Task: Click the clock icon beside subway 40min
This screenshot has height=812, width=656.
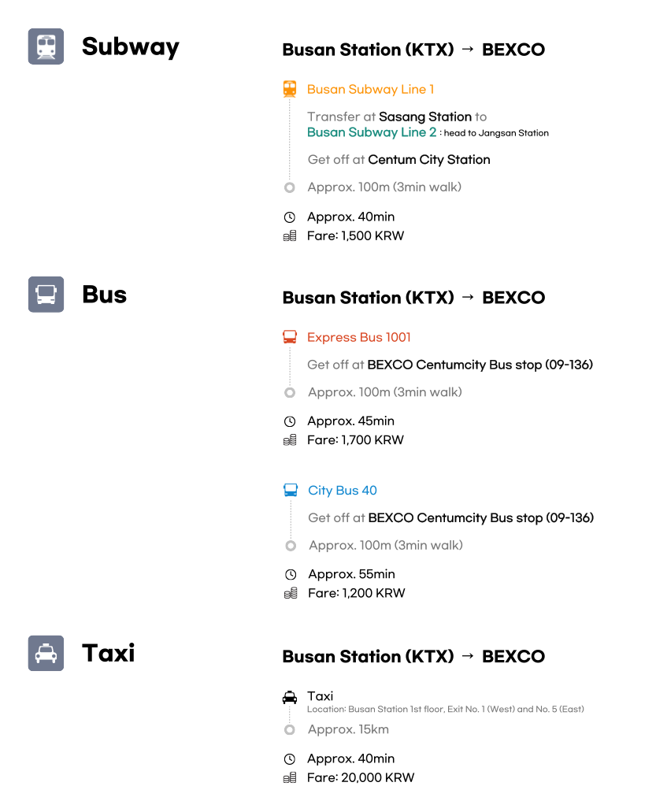Action: (290, 217)
